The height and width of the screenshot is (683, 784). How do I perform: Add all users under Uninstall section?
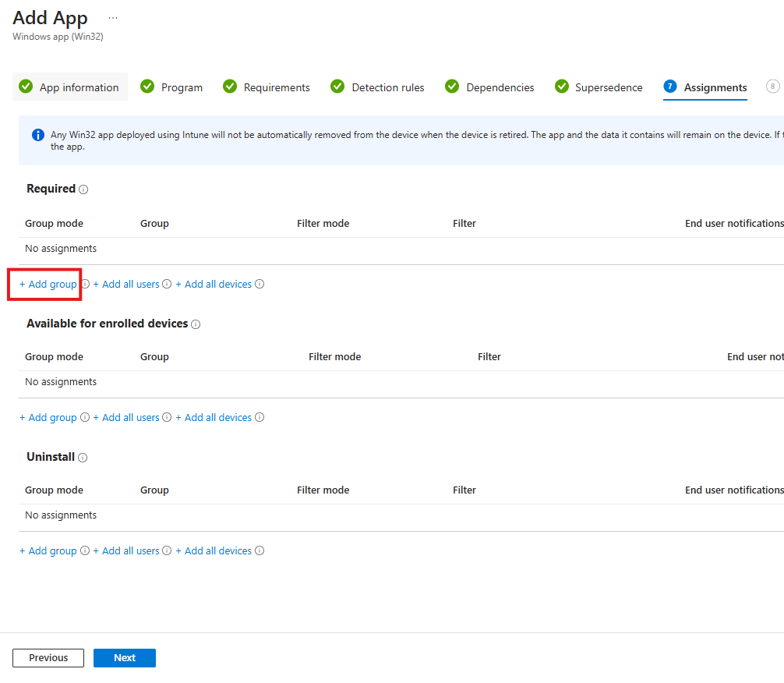(x=126, y=551)
